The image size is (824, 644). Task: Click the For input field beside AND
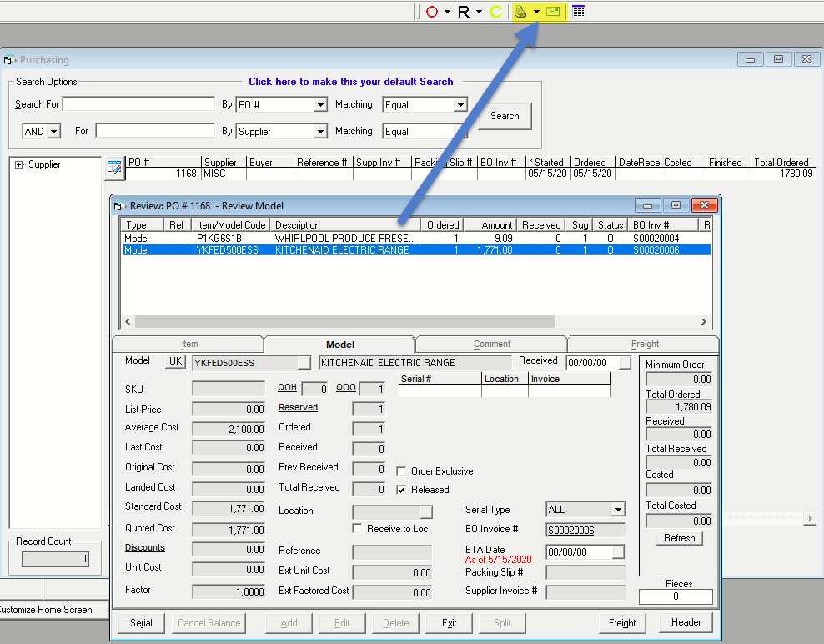click(x=155, y=130)
